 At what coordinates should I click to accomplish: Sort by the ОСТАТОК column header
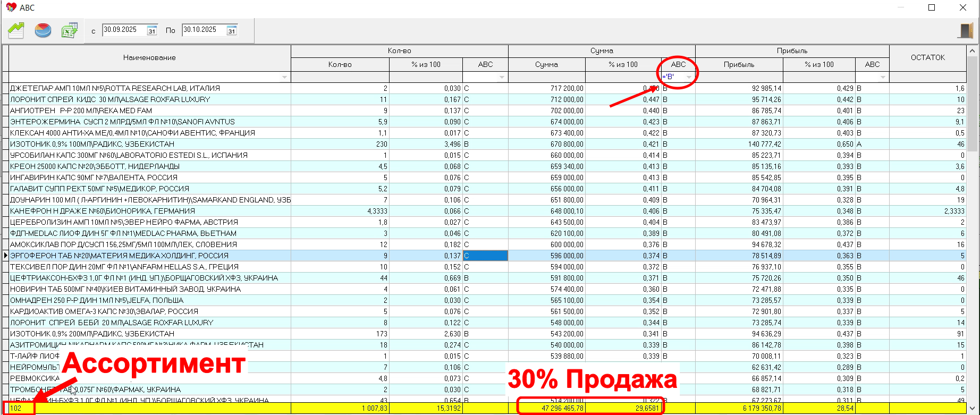[928, 57]
